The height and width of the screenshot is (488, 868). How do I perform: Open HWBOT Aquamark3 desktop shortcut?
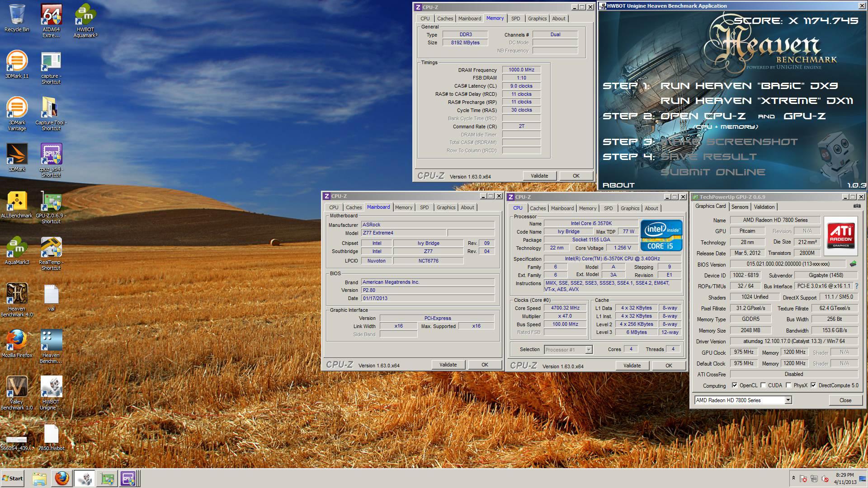point(85,21)
